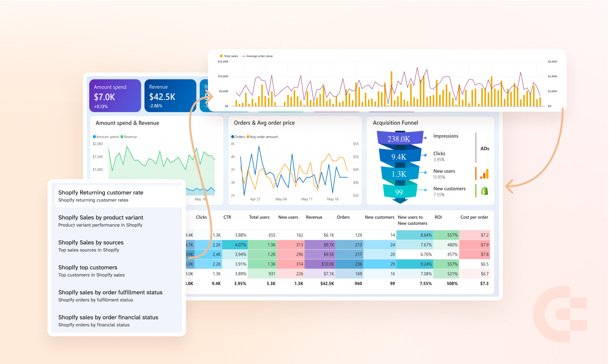The height and width of the screenshot is (364, 609).
Task: Sort table by Cost per order header
Action: [474, 217]
